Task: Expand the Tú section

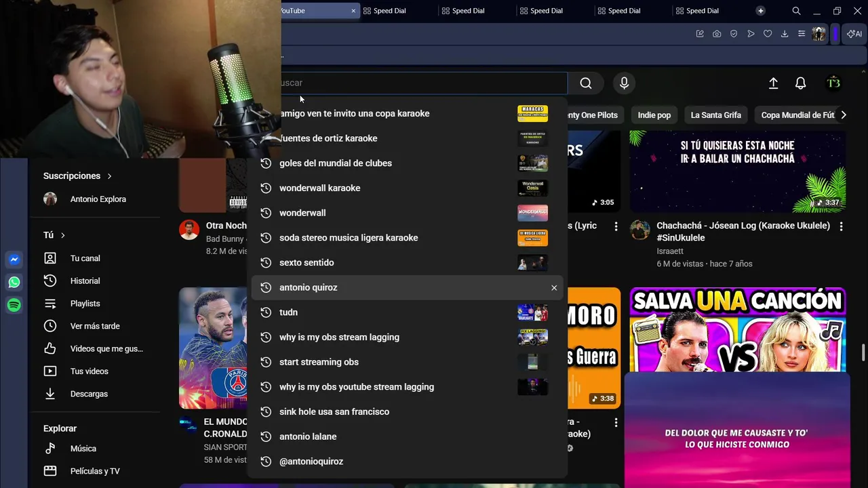Action: 54,235
